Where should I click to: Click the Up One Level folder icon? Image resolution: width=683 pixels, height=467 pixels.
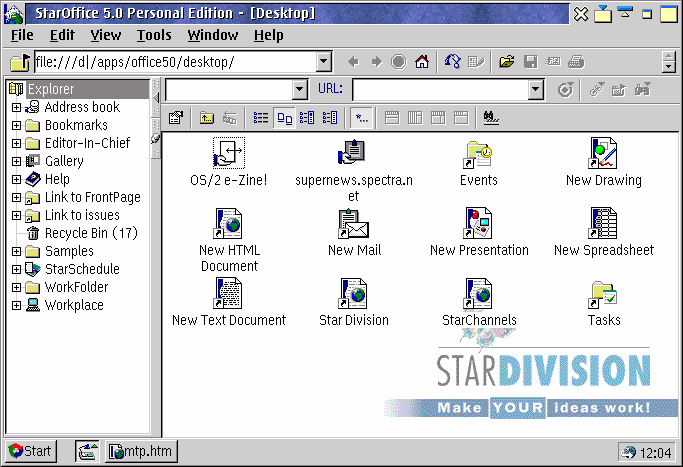pos(207,118)
